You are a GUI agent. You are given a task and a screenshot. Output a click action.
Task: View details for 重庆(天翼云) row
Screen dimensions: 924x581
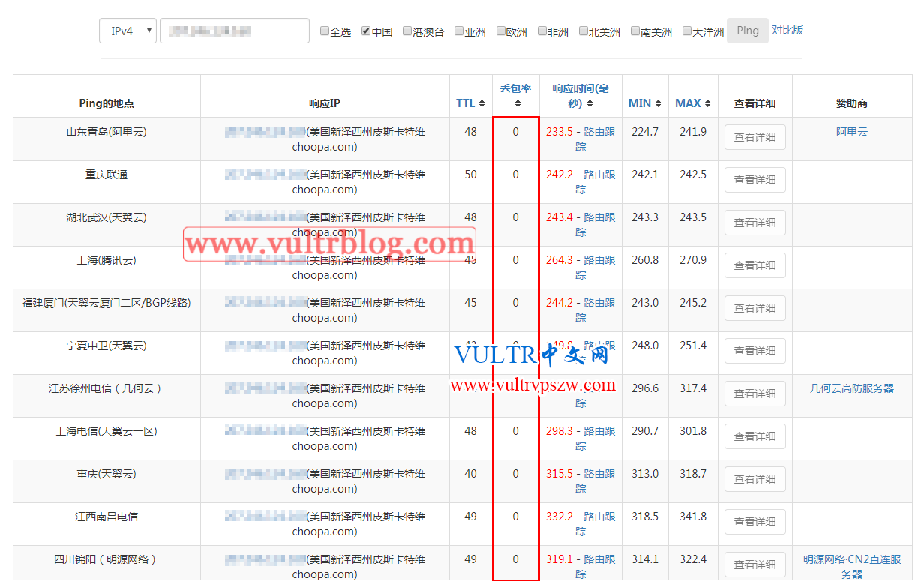tap(754, 479)
